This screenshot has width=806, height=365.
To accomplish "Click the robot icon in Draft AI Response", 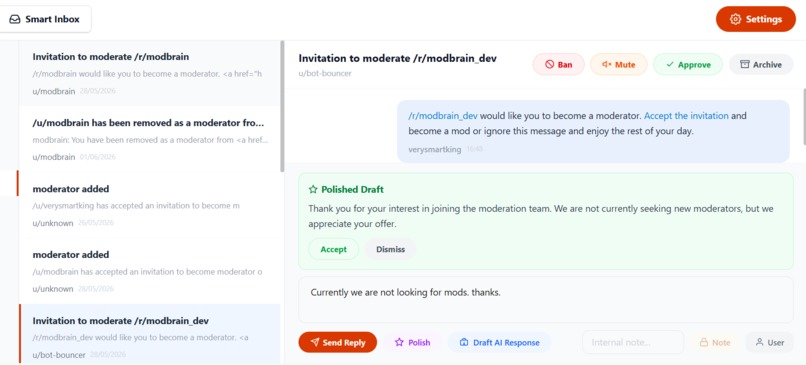I will point(464,342).
